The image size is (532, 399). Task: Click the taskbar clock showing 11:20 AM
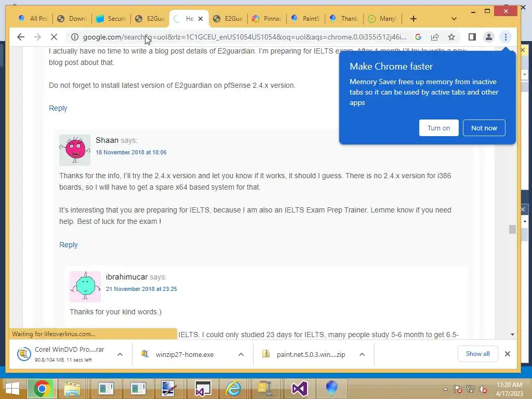[509, 389]
